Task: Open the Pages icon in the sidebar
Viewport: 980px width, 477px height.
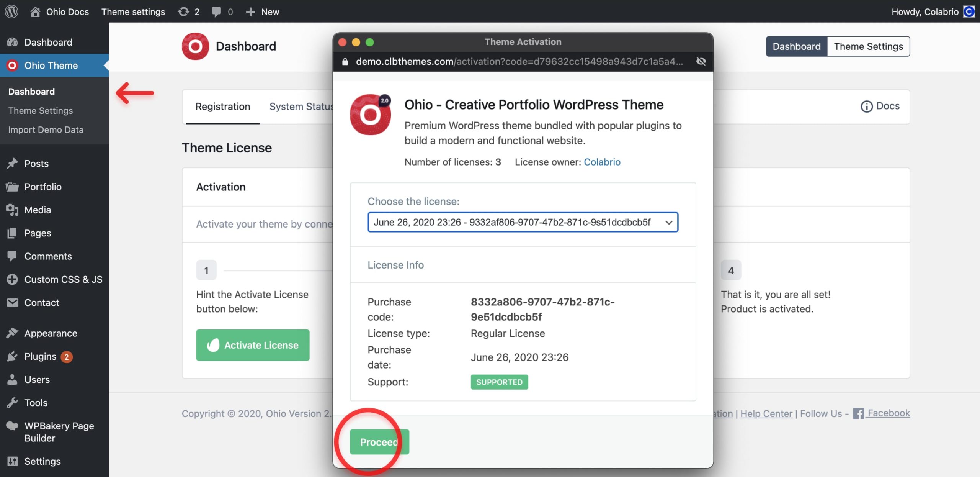Action: click(12, 233)
